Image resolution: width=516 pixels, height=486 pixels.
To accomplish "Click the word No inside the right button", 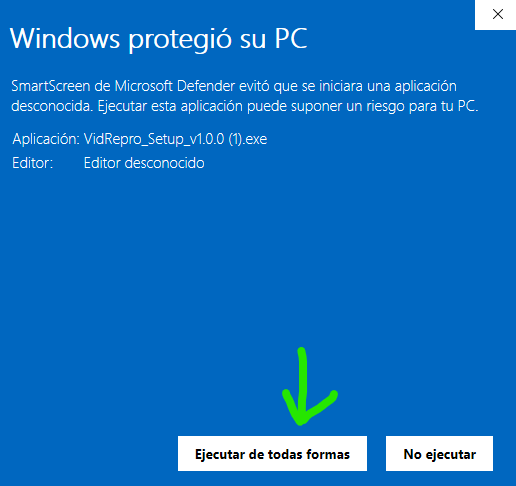I will [412, 454].
